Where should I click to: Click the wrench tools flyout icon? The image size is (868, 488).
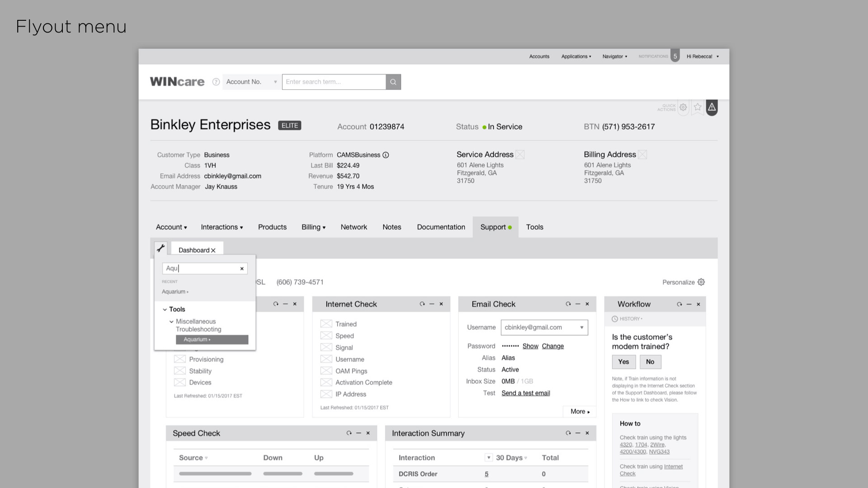click(160, 248)
